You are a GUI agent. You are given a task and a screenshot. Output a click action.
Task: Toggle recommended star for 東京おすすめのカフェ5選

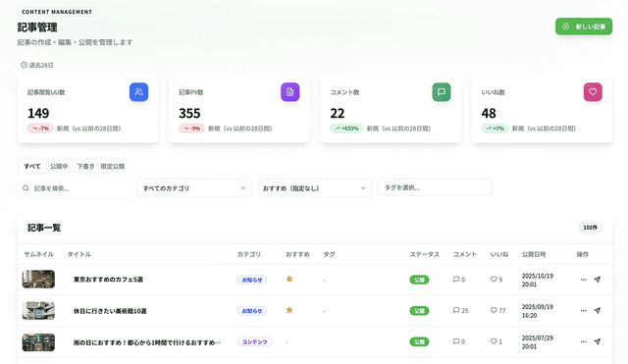tap(289, 279)
